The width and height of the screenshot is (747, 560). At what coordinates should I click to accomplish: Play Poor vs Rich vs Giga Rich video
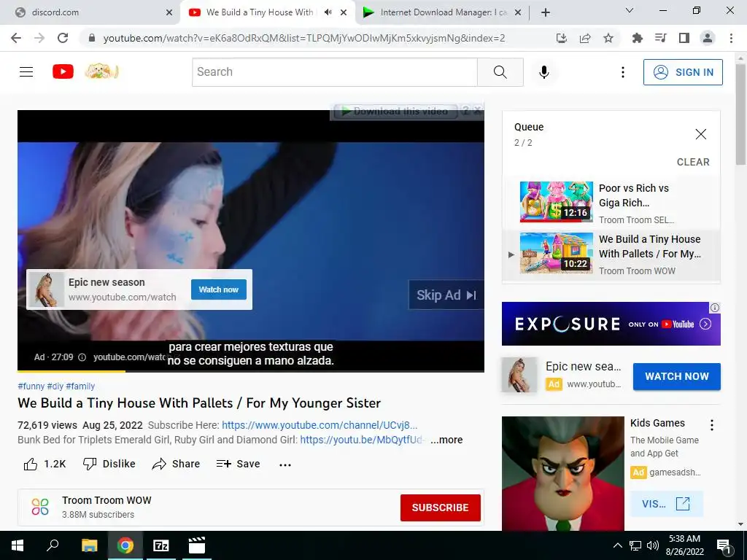[611, 203]
